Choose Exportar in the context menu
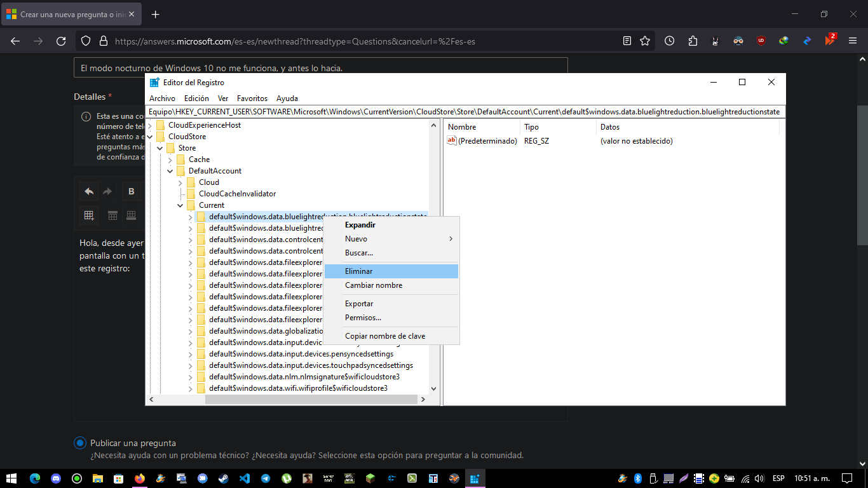Screen dimensions: 868x488 pos(391,304)
